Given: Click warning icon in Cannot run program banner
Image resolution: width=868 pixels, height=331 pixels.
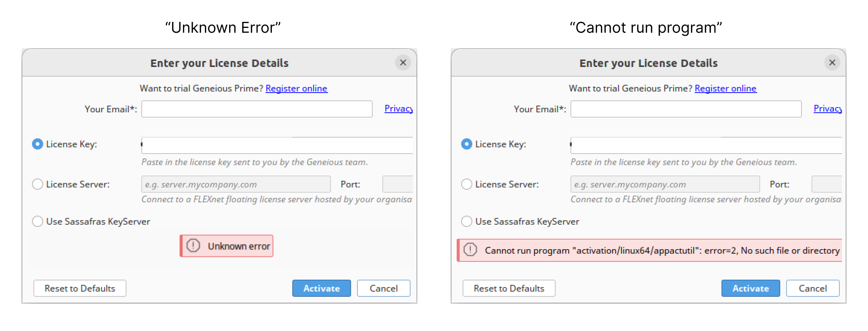Looking at the screenshot, I should (x=470, y=250).
